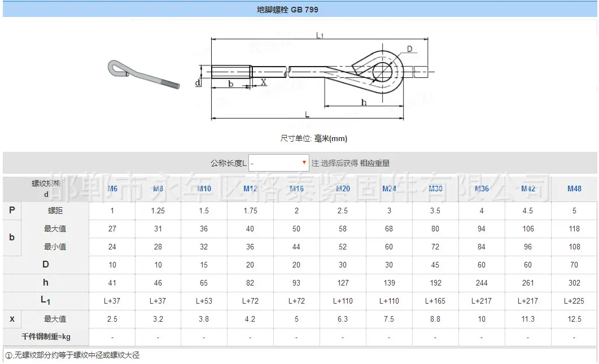The height and width of the screenshot is (364, 599).
Task: Click the D value 15 cell
Action: pos(204,265)
